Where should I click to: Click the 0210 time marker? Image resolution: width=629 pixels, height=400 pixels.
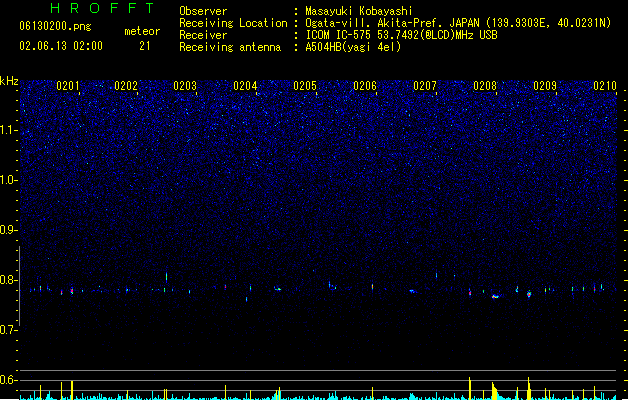(x=605, y=86)
